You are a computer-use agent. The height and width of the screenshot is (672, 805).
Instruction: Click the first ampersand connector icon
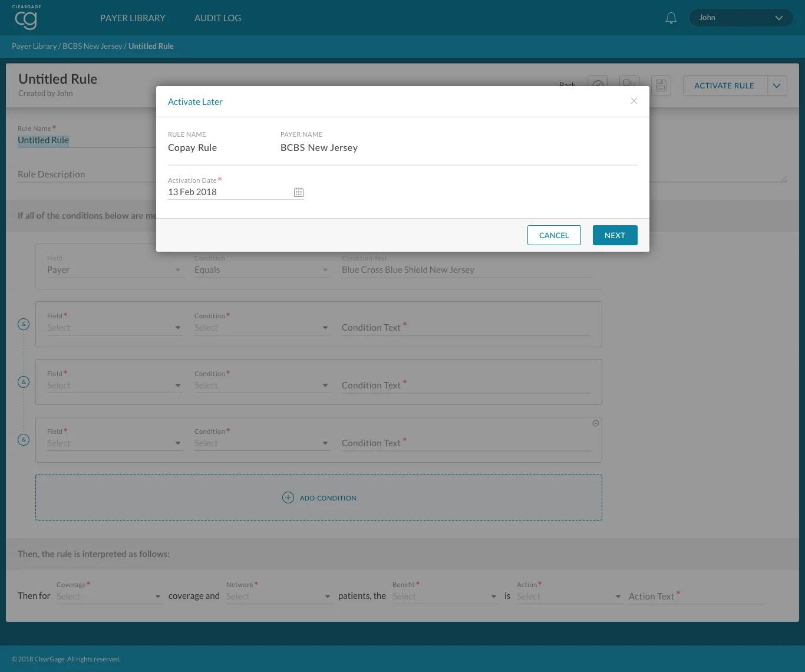coord(24,324)
